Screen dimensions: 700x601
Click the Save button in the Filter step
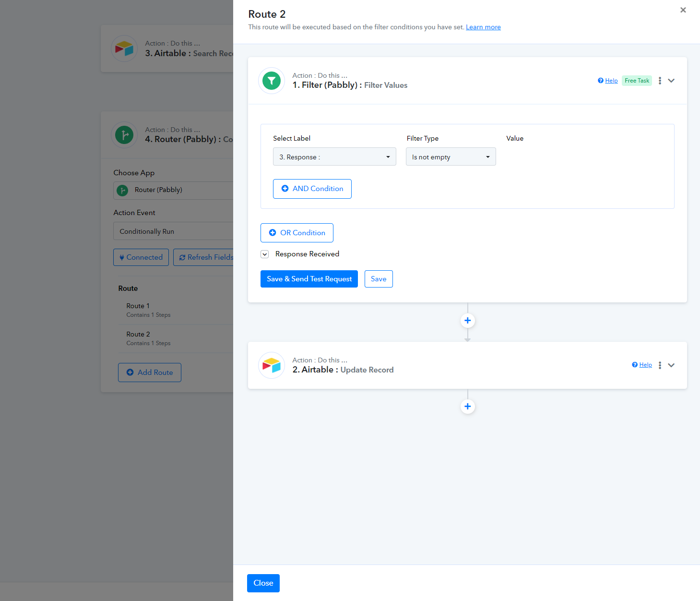pos(379,279)
